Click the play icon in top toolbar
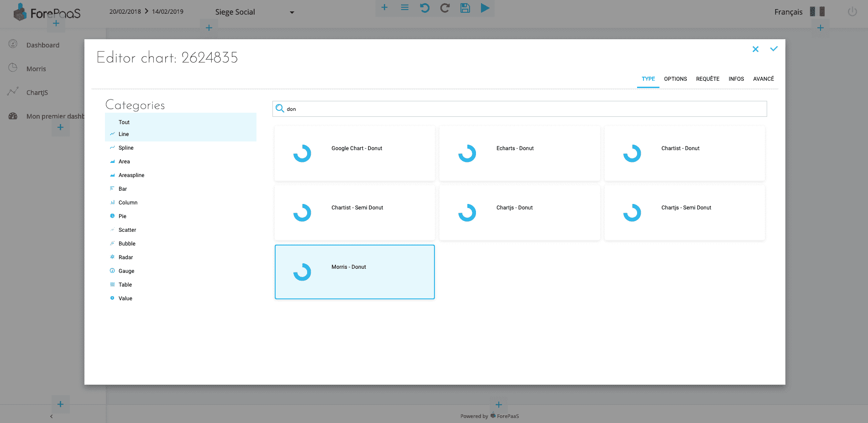The image size is (868, 423). tap(485, 8)
